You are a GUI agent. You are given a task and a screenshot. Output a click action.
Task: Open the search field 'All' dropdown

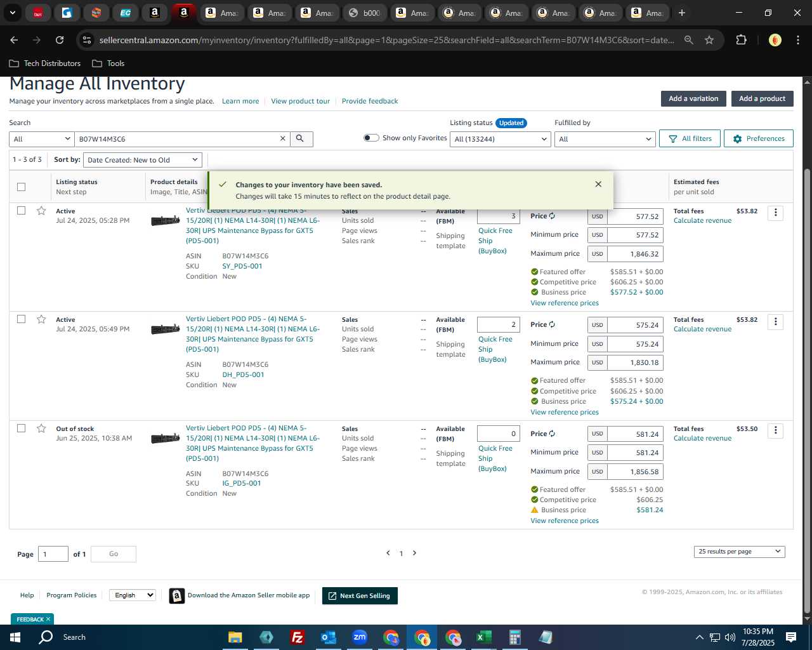point(42,139)
